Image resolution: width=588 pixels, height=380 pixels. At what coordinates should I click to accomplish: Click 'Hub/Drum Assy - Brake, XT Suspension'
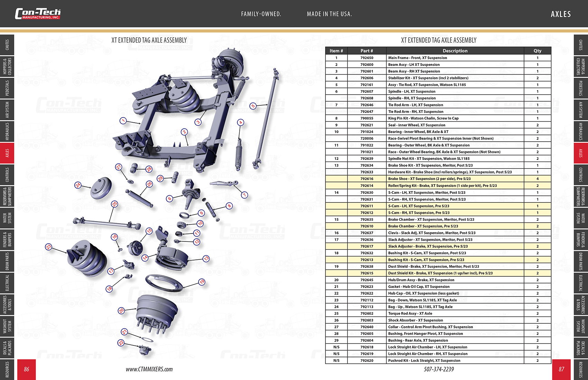[421, 280]
